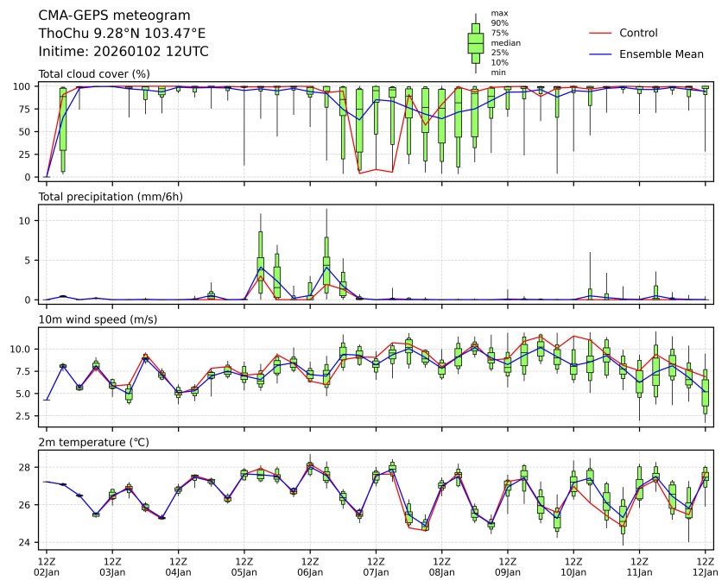Image resolution: width=728 pixels, height=587 pixels.
Task: Click the blue Ensemble Mean legend line
Action: [x=602, y=54]
